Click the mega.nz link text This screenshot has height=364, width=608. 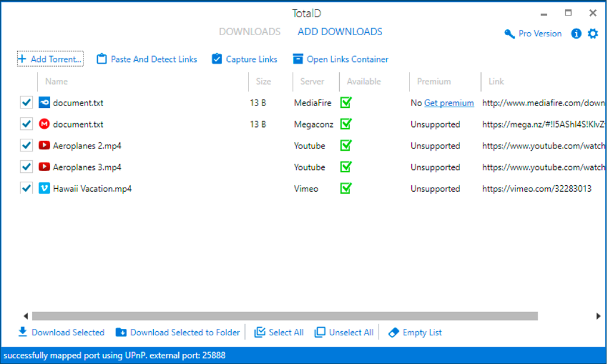click(543, 125)
